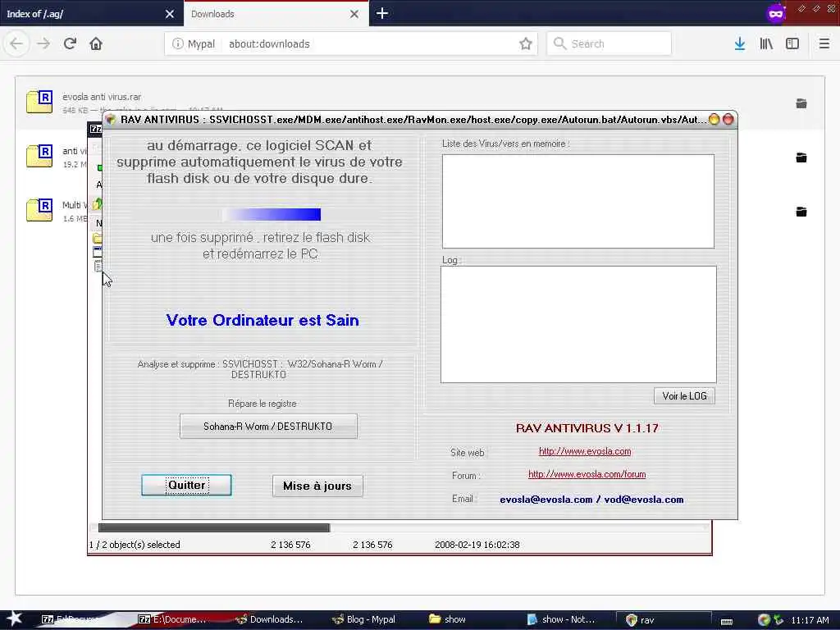840x630 pixels.
Task: Click the private browsing mask icon
Action: point(776,13)
